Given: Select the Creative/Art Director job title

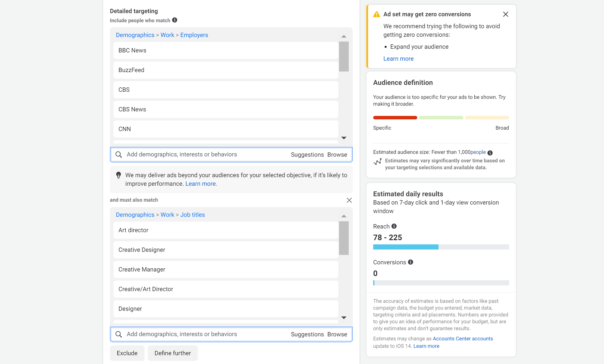Looking at the screenshot, I should [x=226, y=289].
